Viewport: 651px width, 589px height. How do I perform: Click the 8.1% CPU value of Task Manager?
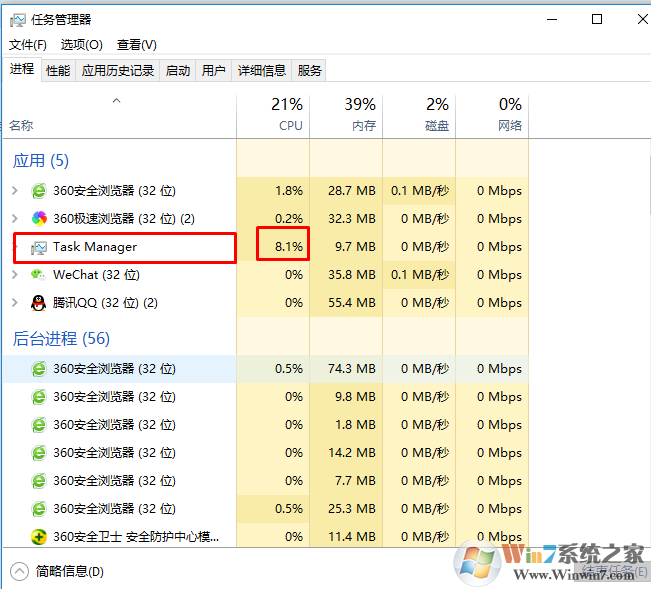click(x=289, y=247)
